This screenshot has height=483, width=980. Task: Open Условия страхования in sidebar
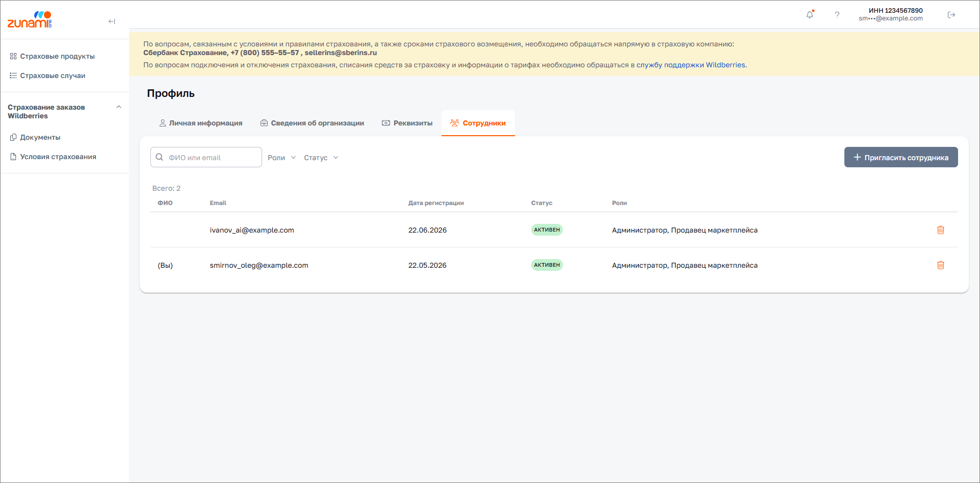pos(54,157)
